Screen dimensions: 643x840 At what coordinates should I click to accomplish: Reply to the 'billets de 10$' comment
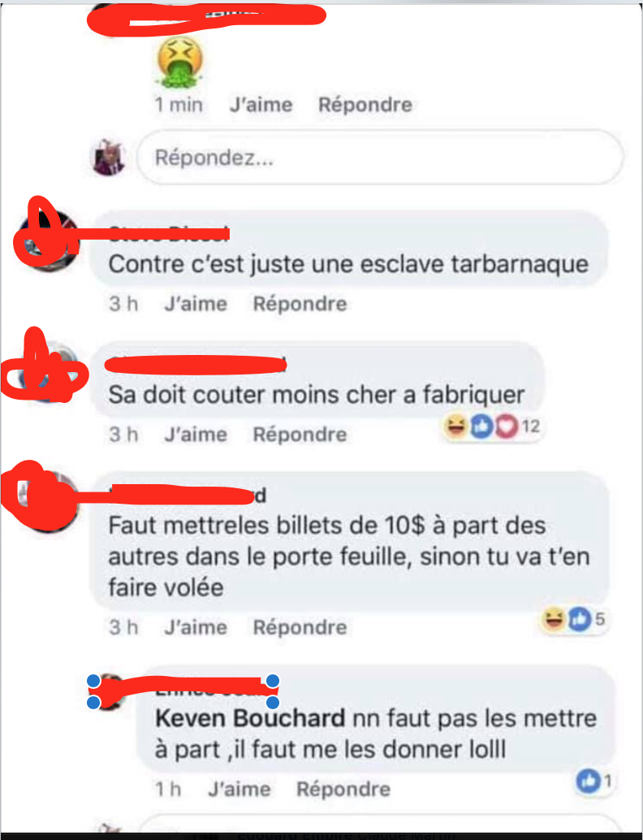(300, 627)
